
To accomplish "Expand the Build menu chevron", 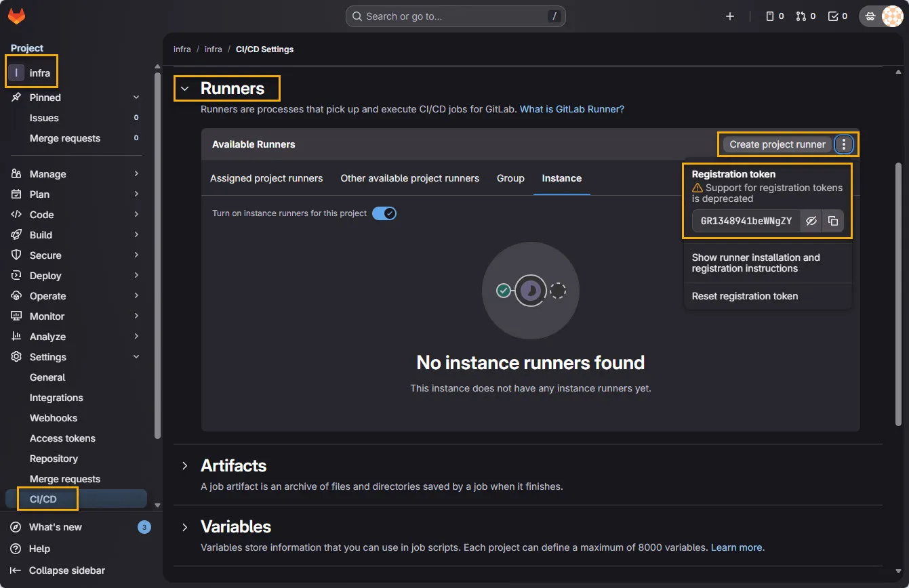I will [x=136, y=235].
